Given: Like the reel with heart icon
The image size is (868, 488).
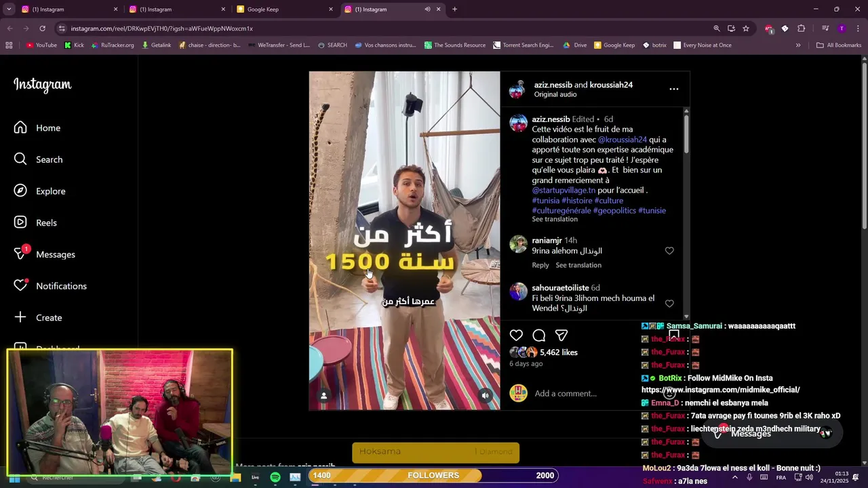Looking at the screenshot, I should [x=516, y=335].
